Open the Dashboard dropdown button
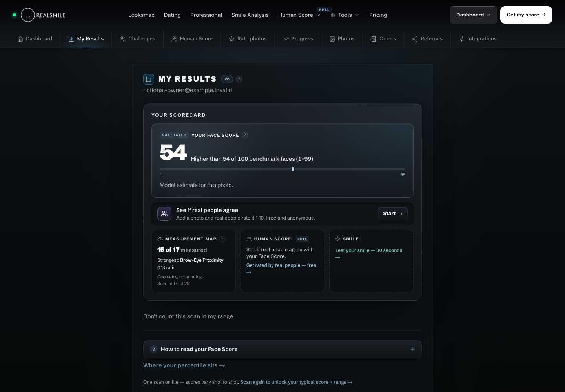This screenshot has height=392, width=565. coord(473,15)
